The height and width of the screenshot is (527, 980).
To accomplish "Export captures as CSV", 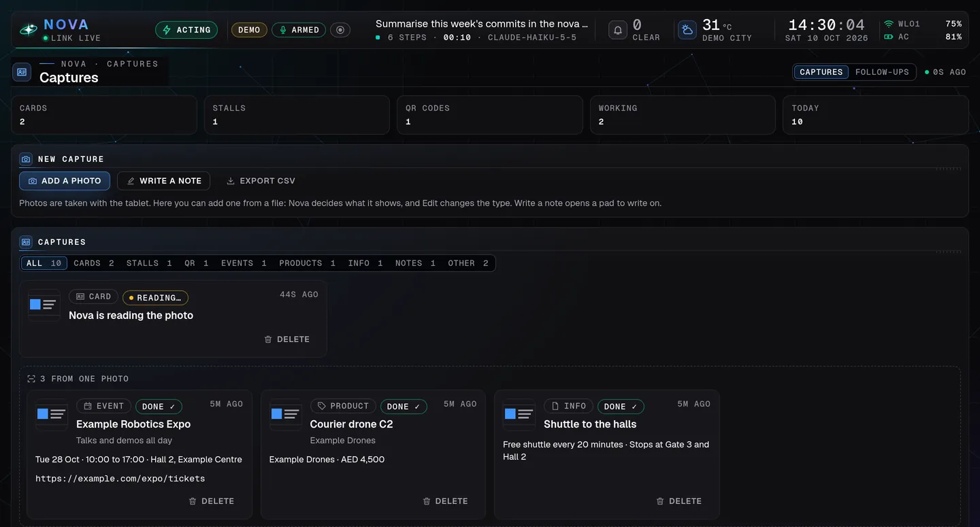I will 261,181.
